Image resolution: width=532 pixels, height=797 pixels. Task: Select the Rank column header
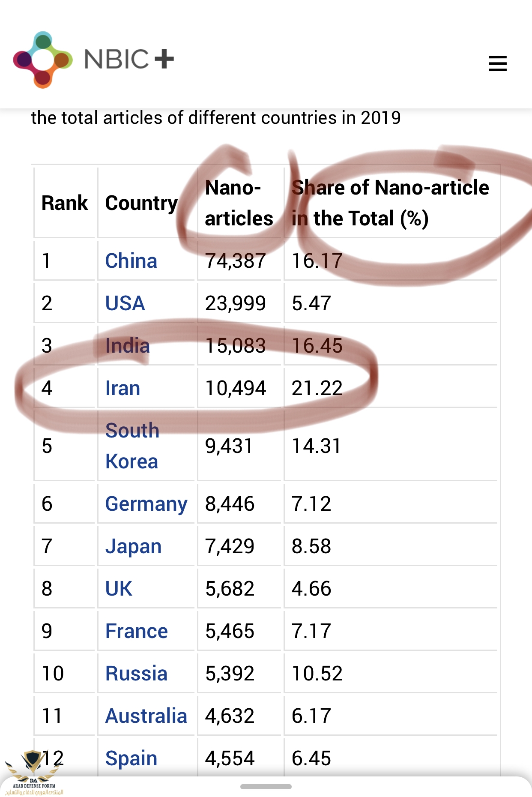coord(64,203)
